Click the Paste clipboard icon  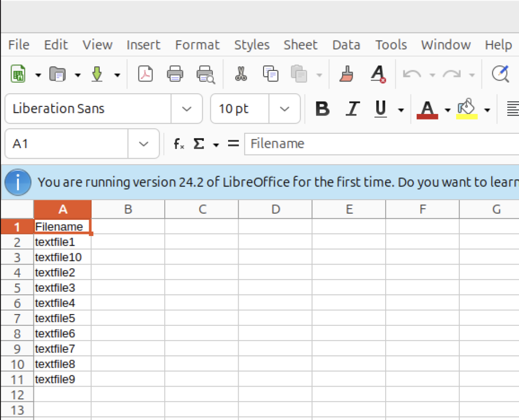click(299, 74)
